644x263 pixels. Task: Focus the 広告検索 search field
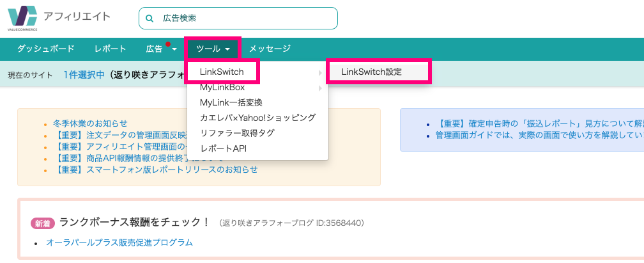pos(238,19)
